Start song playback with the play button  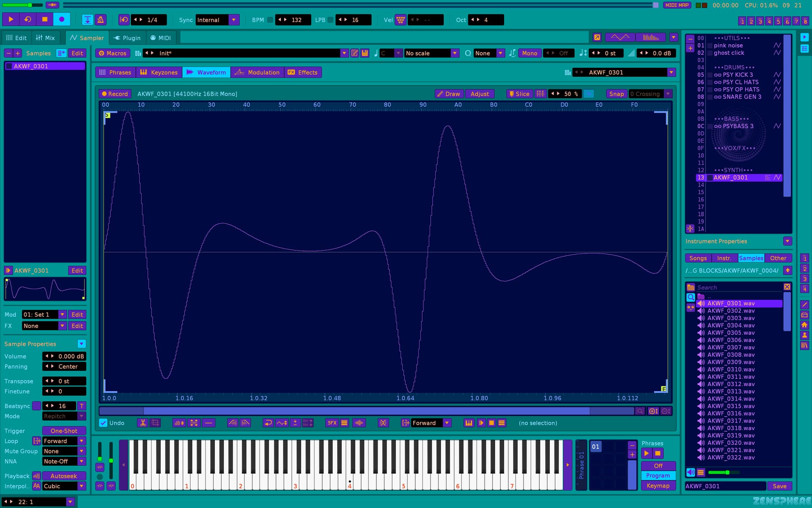point(11,19)
